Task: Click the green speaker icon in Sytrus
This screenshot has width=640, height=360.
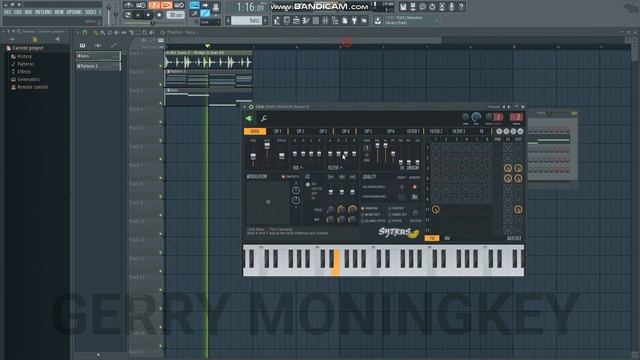Action: (x=249, y=119)
